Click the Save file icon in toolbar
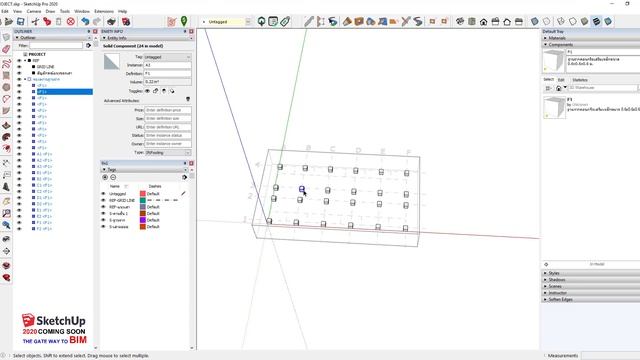Viewport: 640px width, 360px height. [20, 22]
